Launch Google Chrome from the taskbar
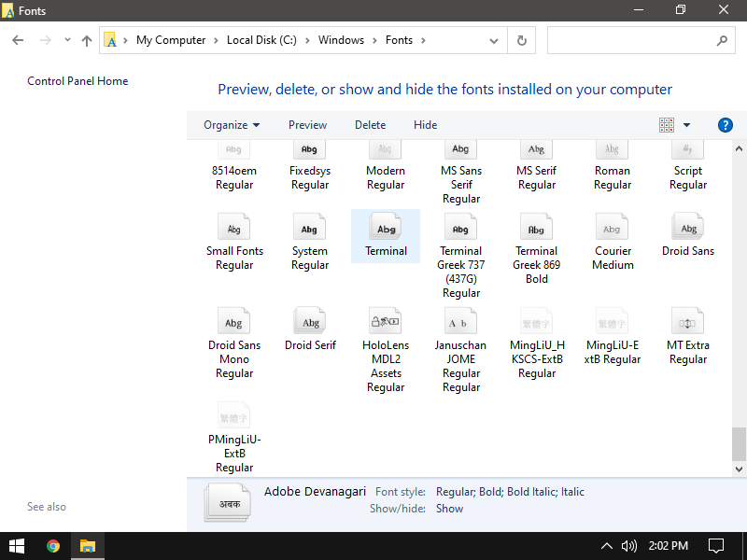The image size is (747, 560). click(x=53, y=546)
